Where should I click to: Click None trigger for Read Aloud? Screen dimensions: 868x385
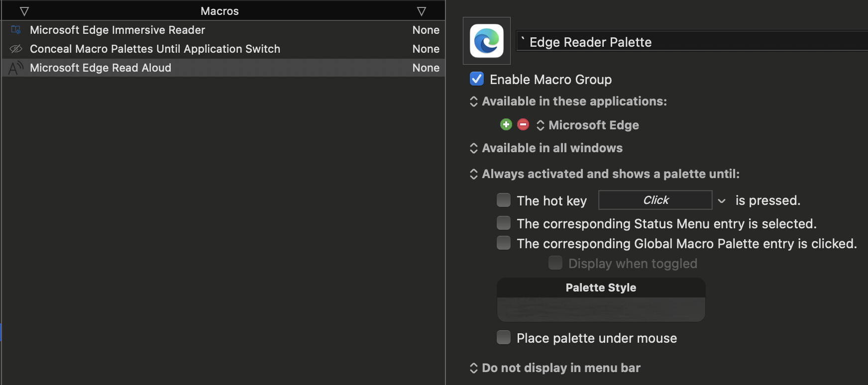coord(426,68)
